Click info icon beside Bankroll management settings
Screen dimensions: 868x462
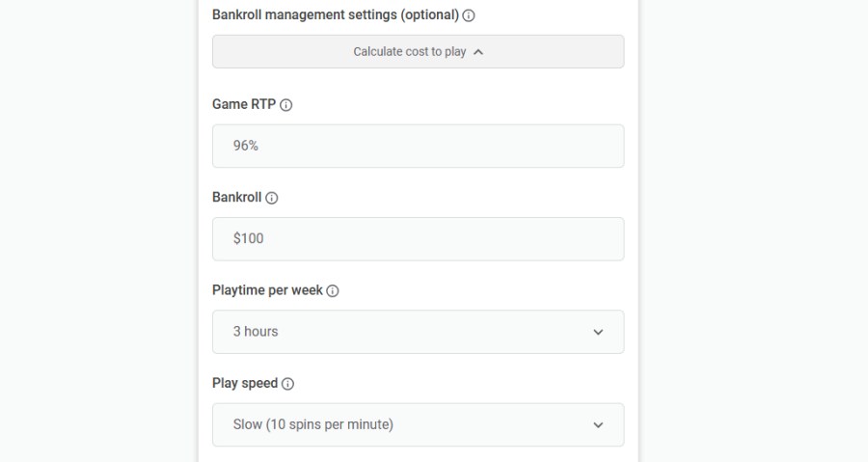point(469,15)
